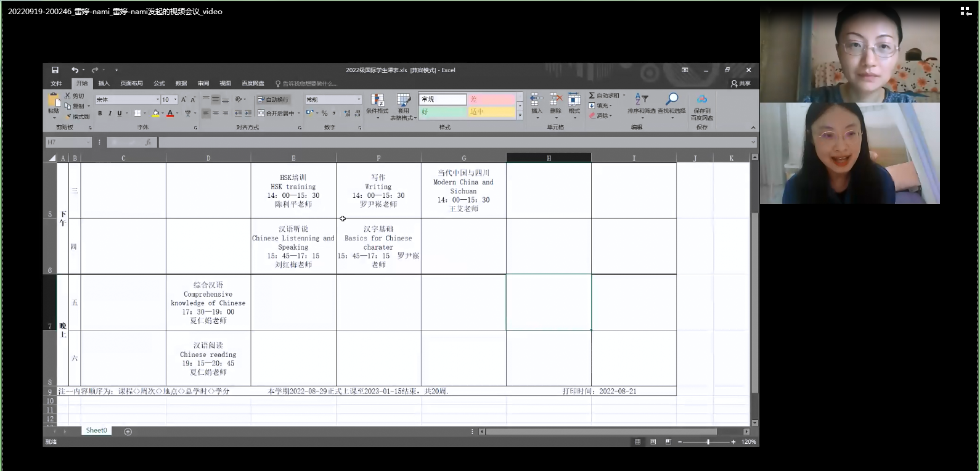
Task: Click the Share (共享) button
Action: pos(741,83)
